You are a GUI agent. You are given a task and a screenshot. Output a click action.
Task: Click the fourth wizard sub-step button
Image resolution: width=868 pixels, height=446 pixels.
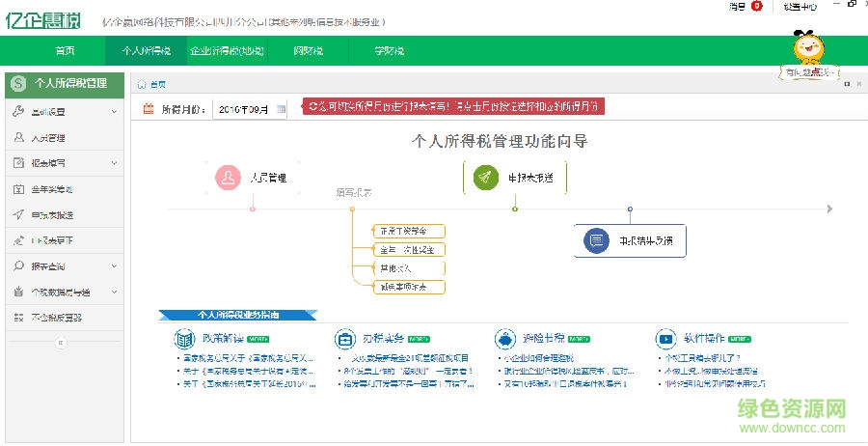coord(409,287)
